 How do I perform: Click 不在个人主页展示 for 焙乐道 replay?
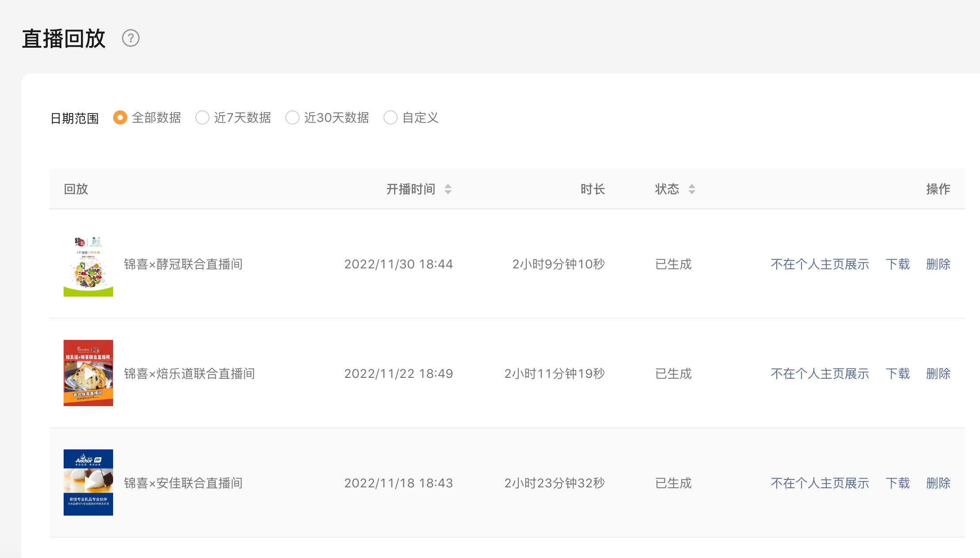click(820, 373)
